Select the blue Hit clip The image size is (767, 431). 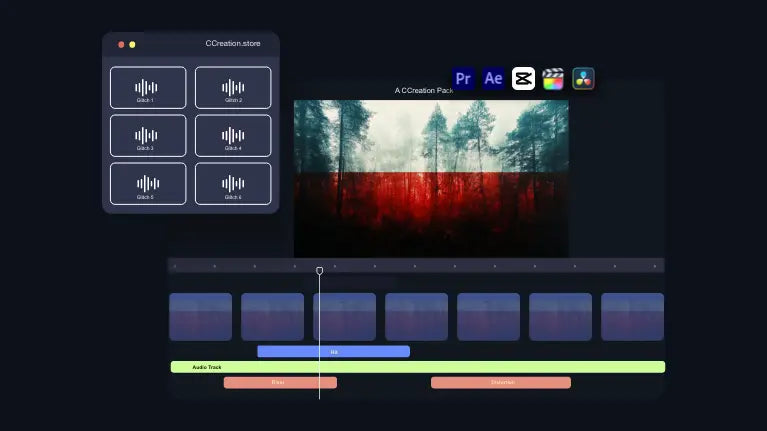(x=333, y=351)
